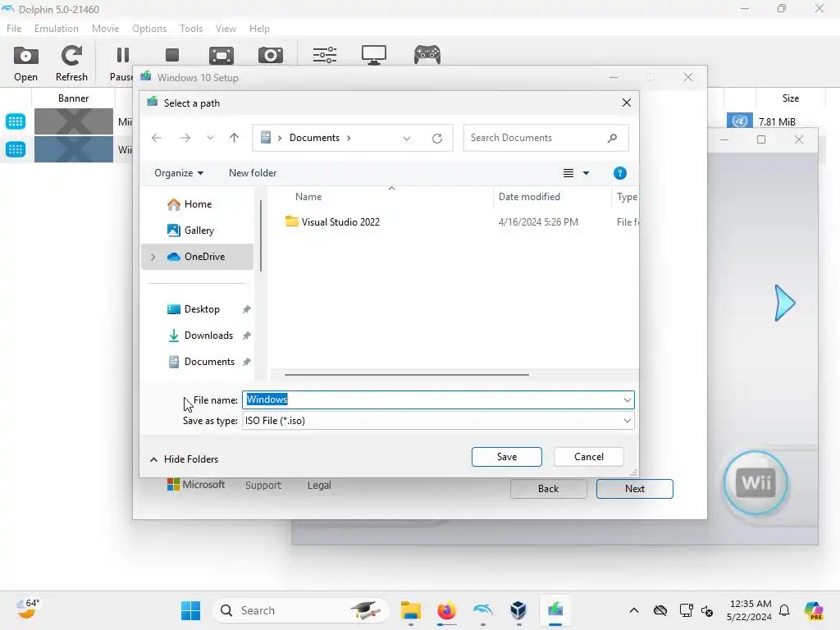Click blue next-page arrow in Wii menu
The image size is (840, 630).
click(785, 304)
